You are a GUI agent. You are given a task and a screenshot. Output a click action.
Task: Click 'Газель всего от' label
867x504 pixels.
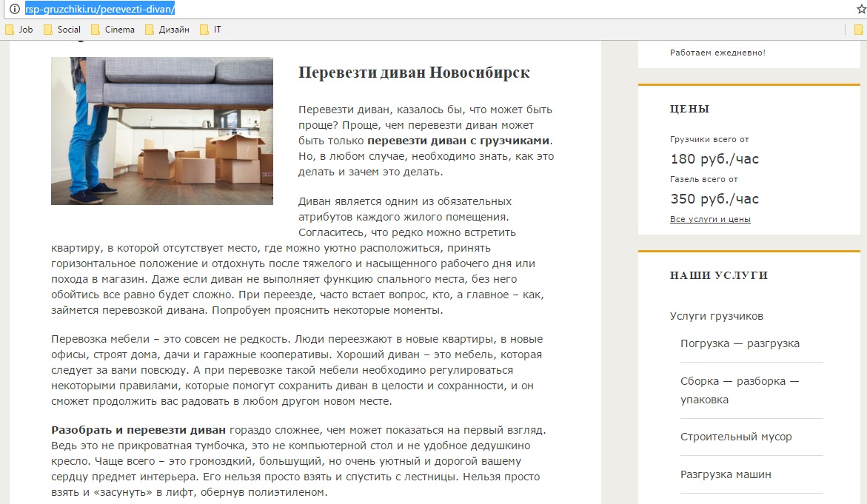pos(704,179)
